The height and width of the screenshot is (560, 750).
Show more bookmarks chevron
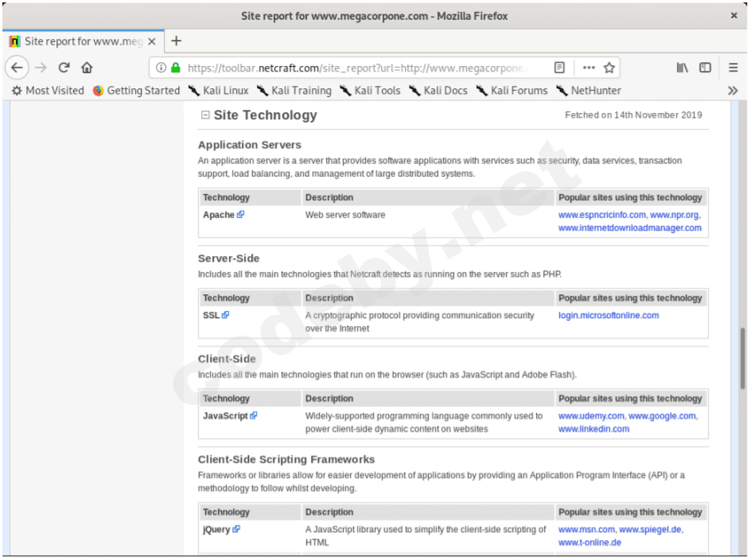(733, 91)
